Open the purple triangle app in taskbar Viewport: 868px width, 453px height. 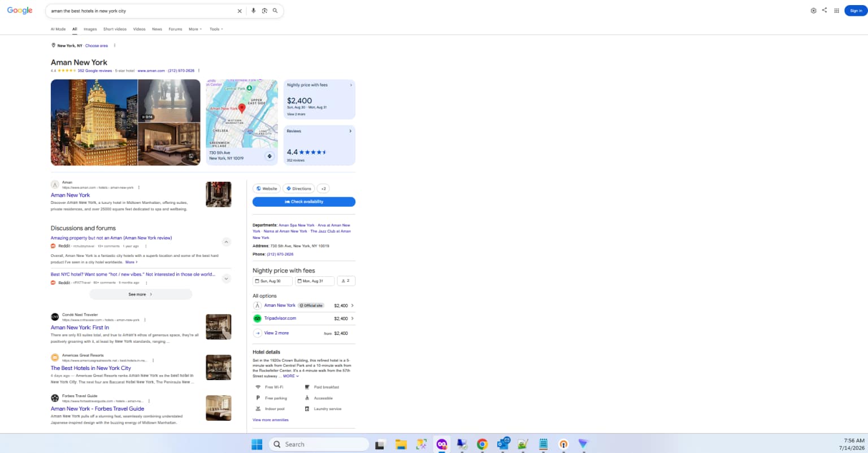[x=583, y=445]
